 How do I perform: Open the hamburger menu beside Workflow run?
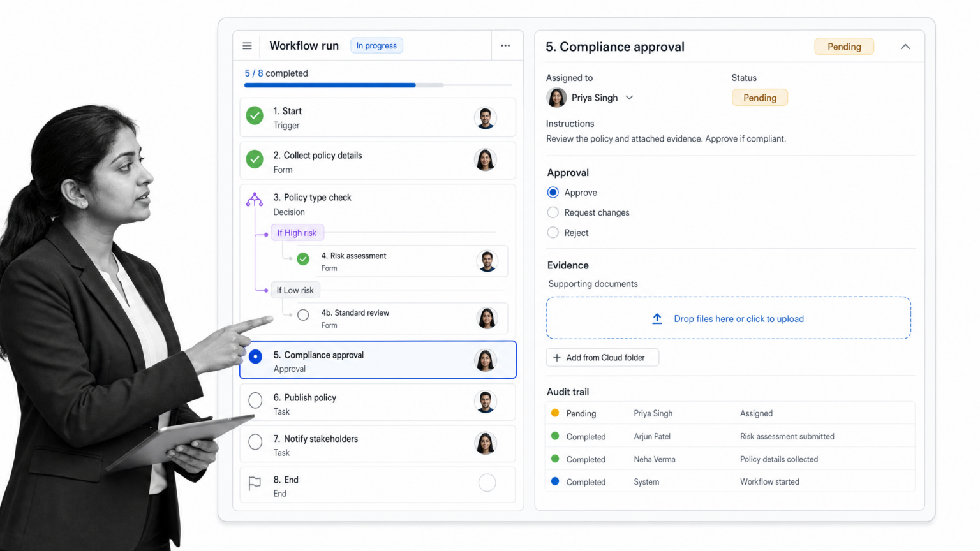click(x=247, y=46)
